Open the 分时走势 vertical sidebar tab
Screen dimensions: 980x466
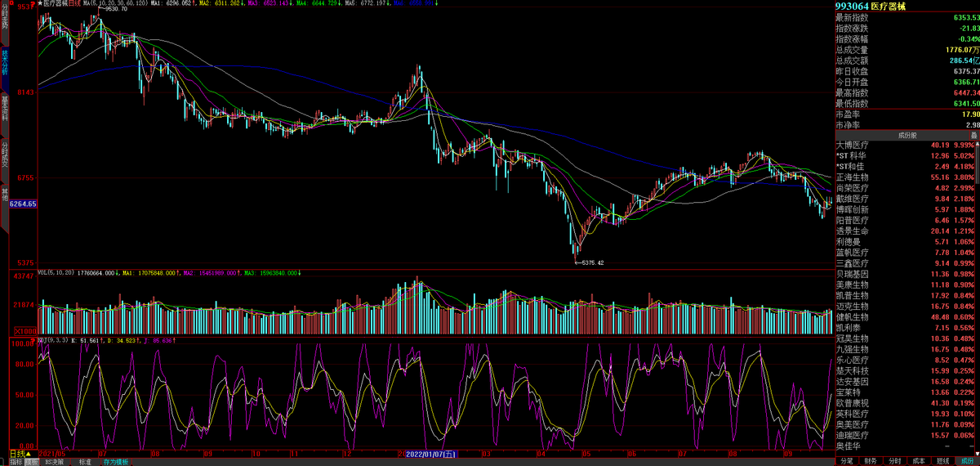tap(4, 20)
